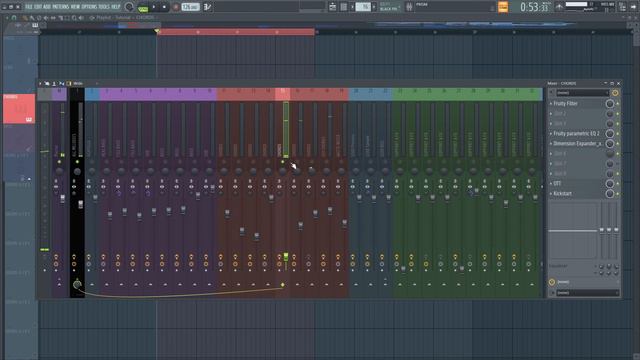
Task: Open the ADD menu
Action: [47, 7]
